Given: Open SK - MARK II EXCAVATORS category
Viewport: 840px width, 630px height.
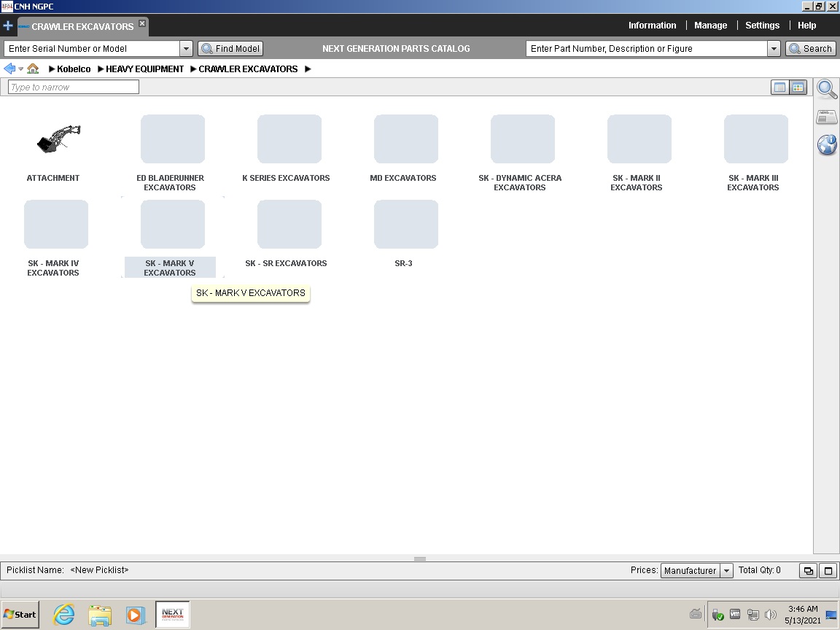Looking at the screenshot, I should click(x=639, y=139).
